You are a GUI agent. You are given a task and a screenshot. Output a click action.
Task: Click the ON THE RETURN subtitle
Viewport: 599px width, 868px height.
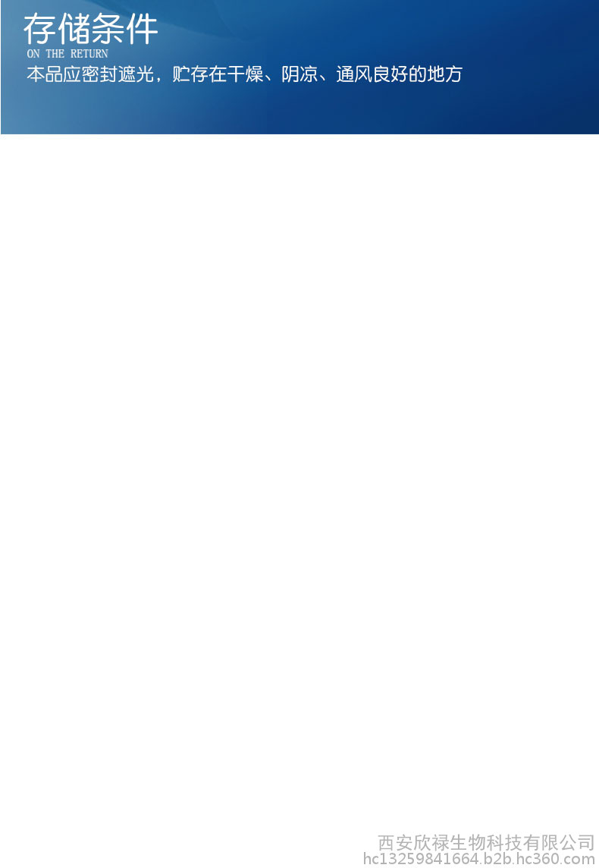[67, 54]
